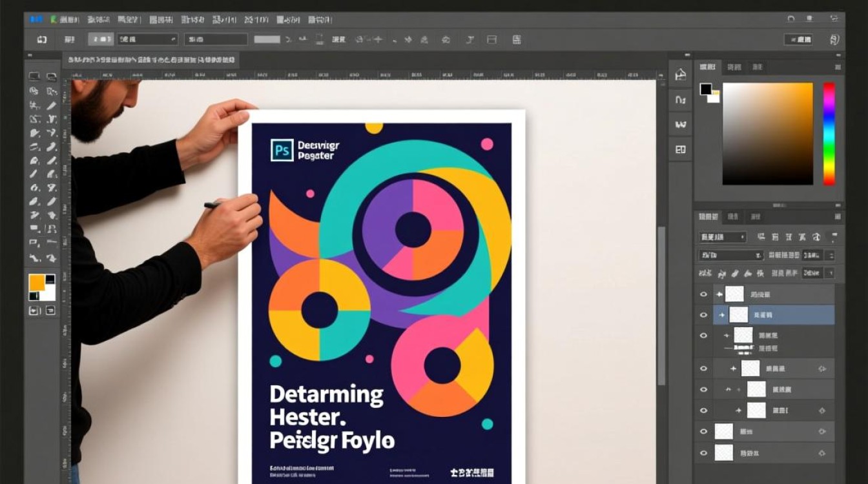Toggle visibility of the bottom layer
The width and height of the screenshot is (868, 484).
click(x=703, y=453)
